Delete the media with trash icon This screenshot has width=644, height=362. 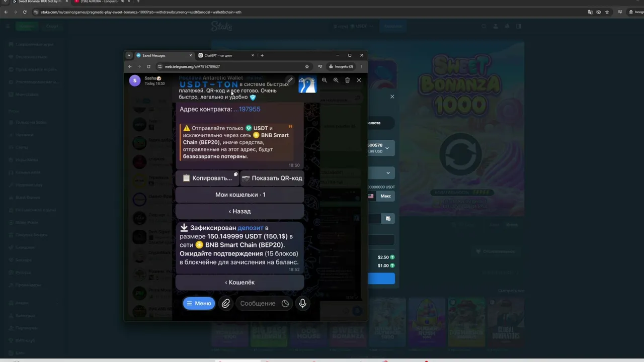[x=347, y=80]
